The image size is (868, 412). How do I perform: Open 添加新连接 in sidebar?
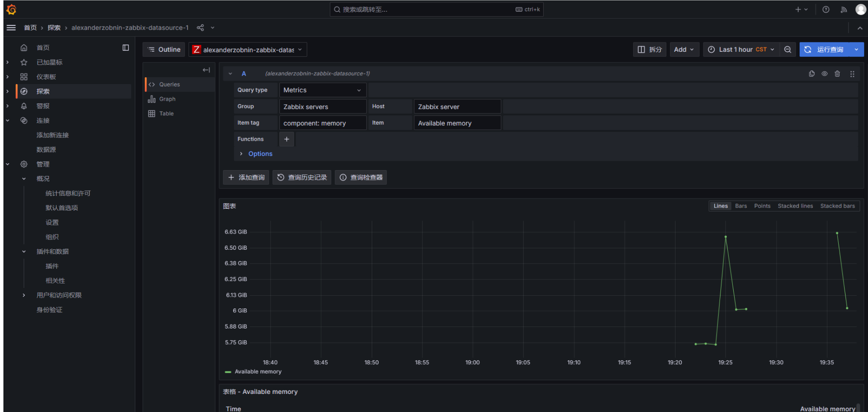click(x=53, y=135)
